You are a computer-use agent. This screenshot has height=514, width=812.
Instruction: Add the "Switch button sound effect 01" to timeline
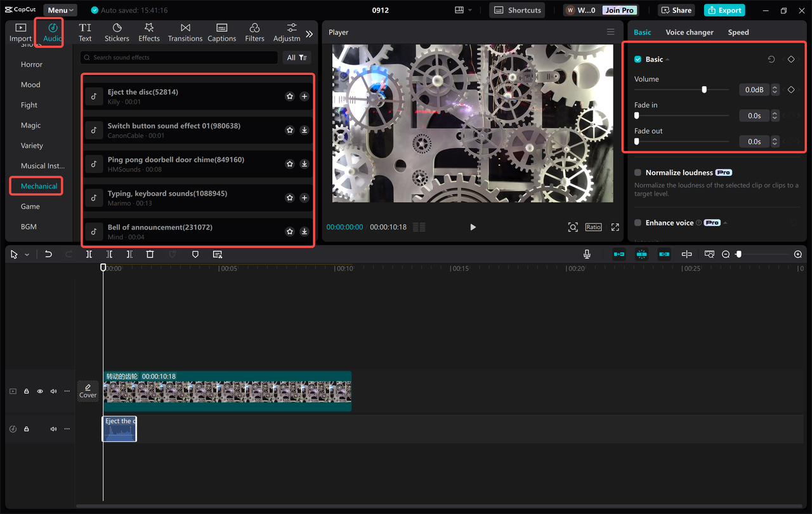click(x=304, y=129)
